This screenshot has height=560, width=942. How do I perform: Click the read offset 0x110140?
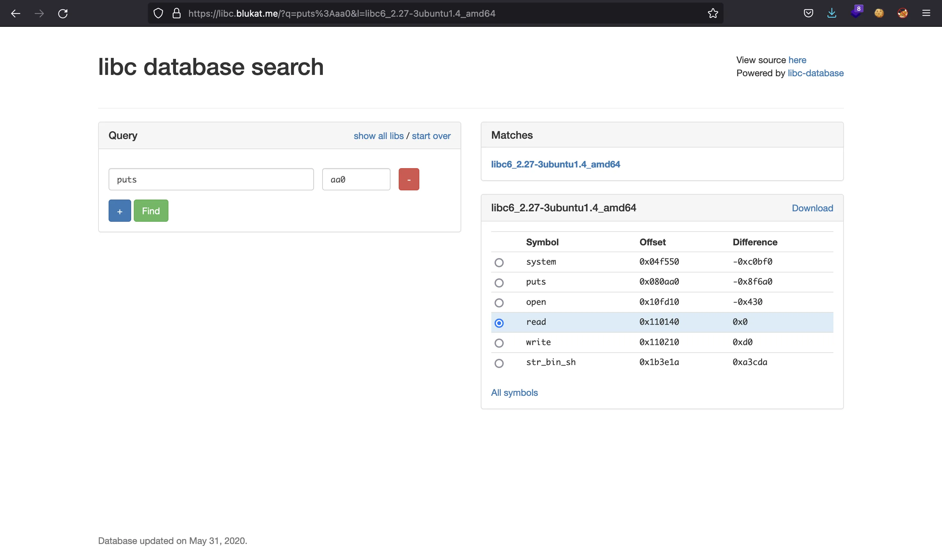pyautogui.click(x=659, y=322)
